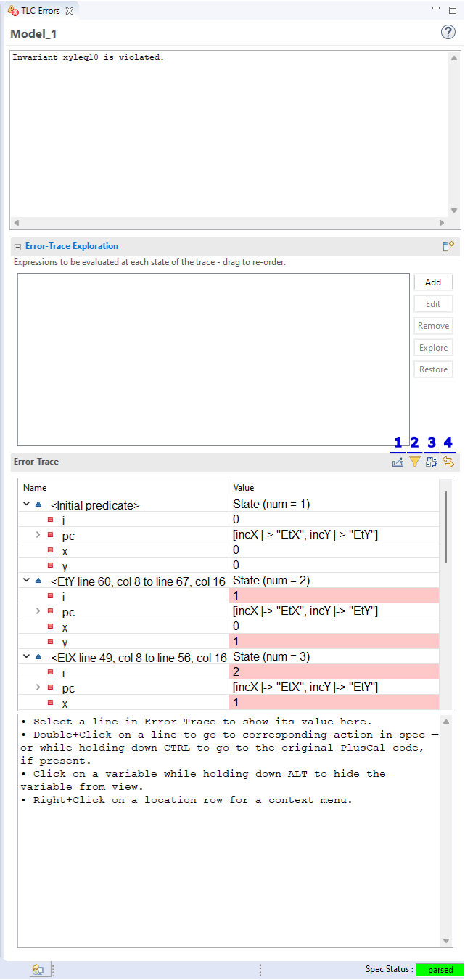Click the Add expression button
Image resolution: width=465 pixels, height=980 pixels.
(x=433, y=282)
